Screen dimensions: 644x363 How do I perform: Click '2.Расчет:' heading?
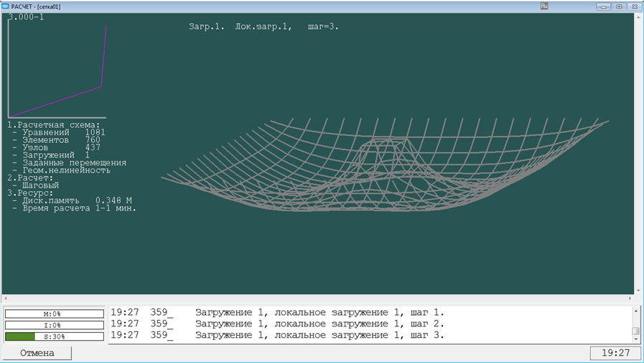tap(30, 178)
